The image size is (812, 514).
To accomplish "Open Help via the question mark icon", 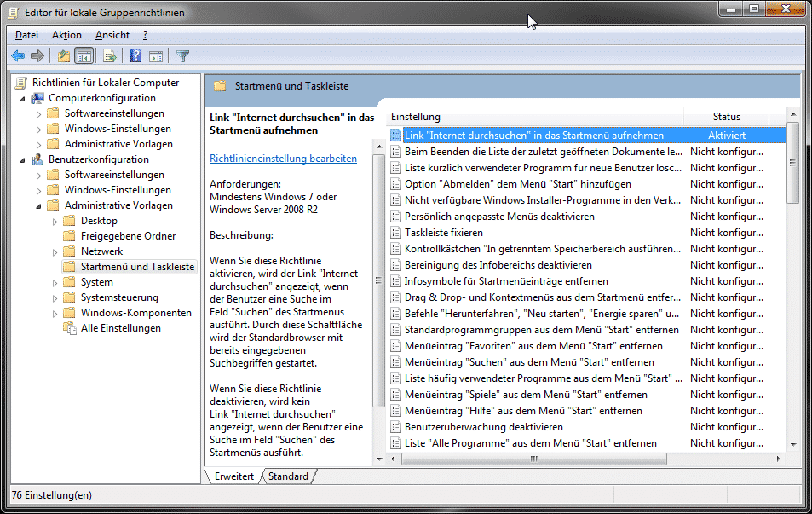I will (135, 55).
